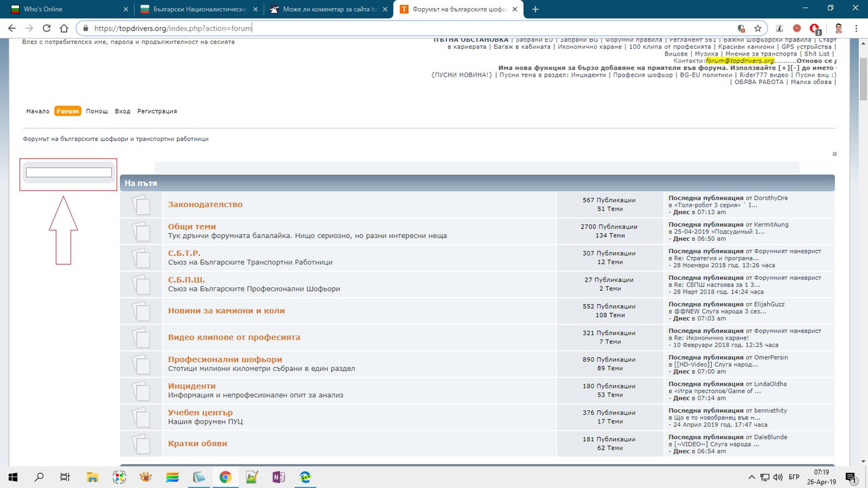
Task: Open the {ПУСНИ НОВИНА!} link
Action: click(x=462, y=75)
